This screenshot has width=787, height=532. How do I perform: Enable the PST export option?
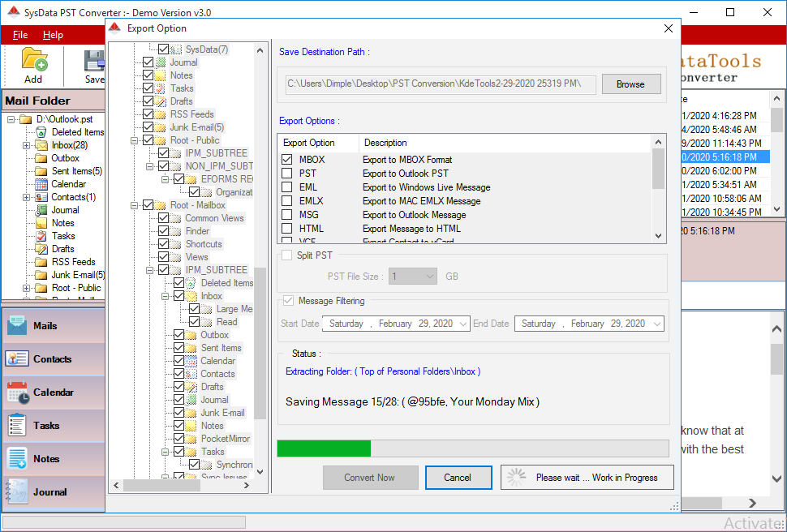(289, 174)
